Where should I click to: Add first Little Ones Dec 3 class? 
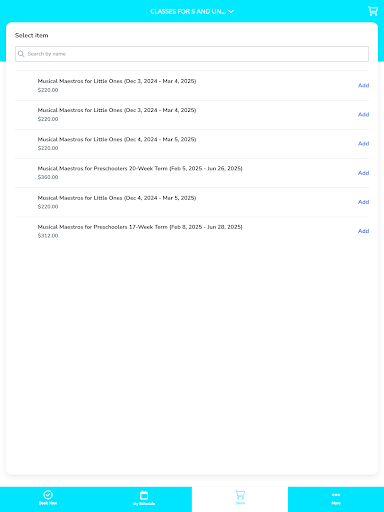click(x=363, y=85)
